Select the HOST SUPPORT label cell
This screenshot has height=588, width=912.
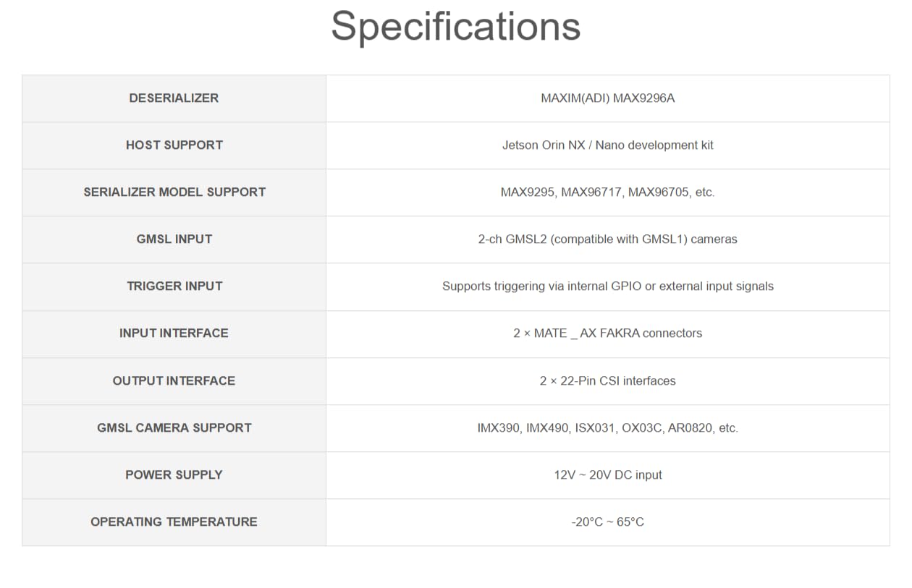(174, 145)
